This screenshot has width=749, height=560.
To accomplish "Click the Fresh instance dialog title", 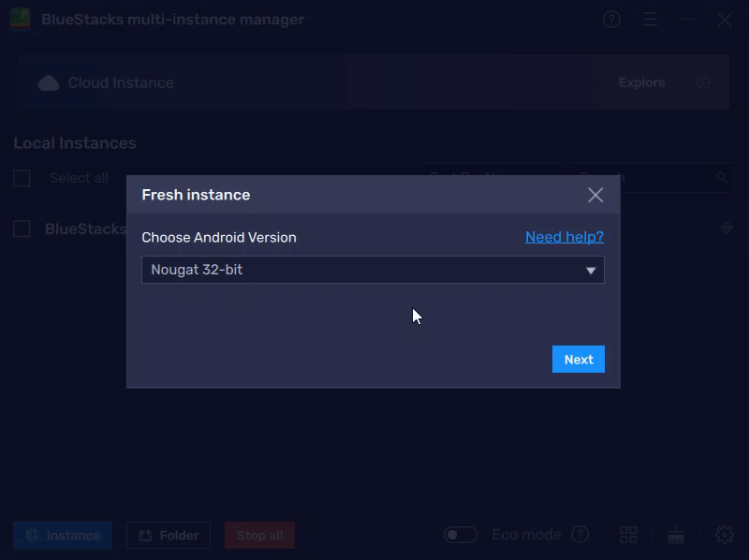I will click(196, 195).
